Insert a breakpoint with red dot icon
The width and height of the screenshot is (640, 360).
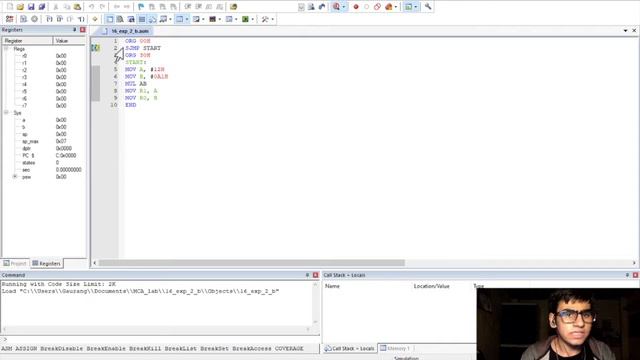tap(356, 7)
